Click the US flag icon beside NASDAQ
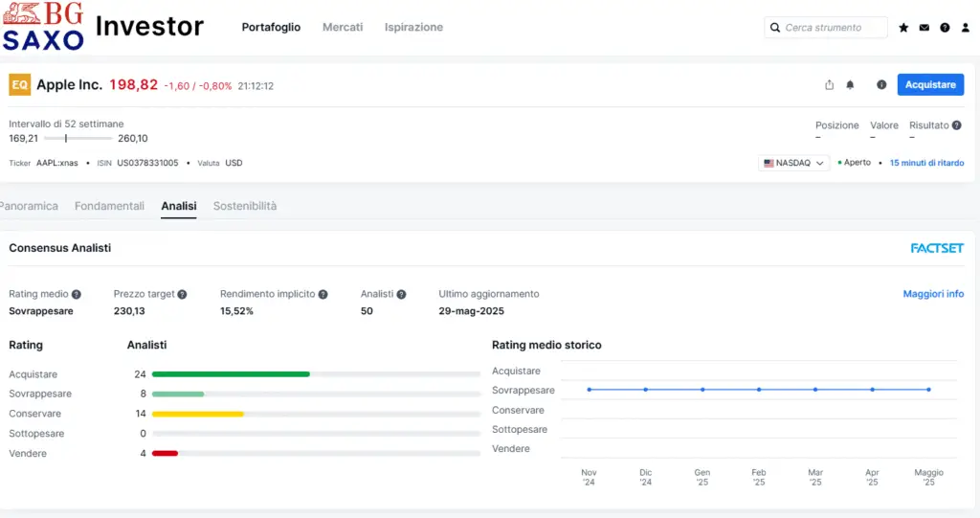The image size is (980, 518). point(768,164)
